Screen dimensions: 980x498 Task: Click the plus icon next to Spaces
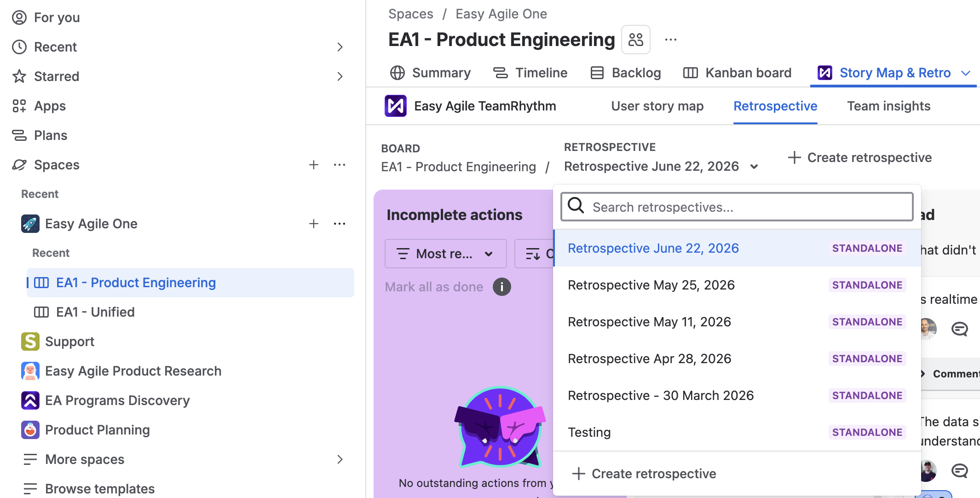pyautogui.click(x=314, y=165)
